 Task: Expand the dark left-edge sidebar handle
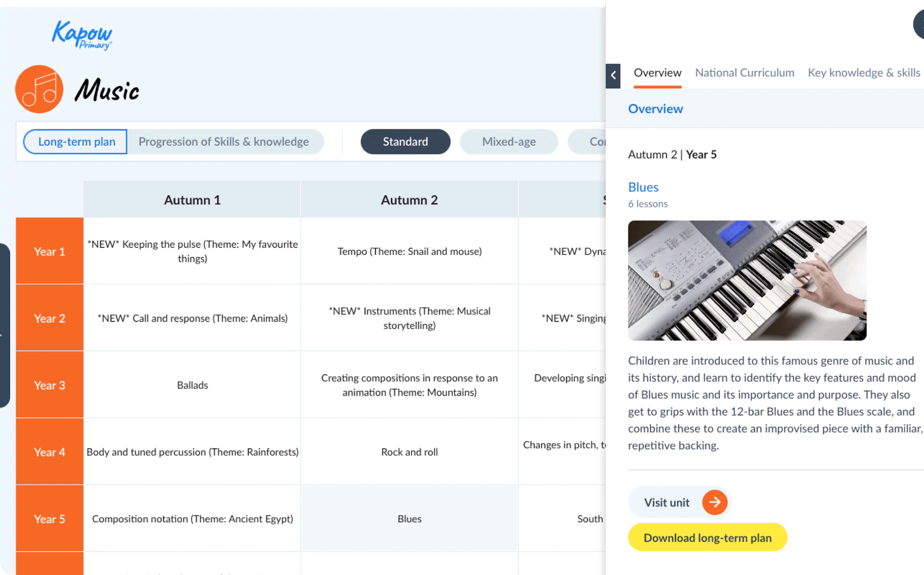5,325
